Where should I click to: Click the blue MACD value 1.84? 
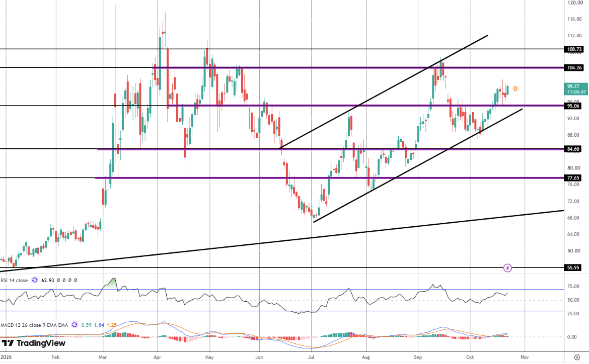click(x=99, y=325)
